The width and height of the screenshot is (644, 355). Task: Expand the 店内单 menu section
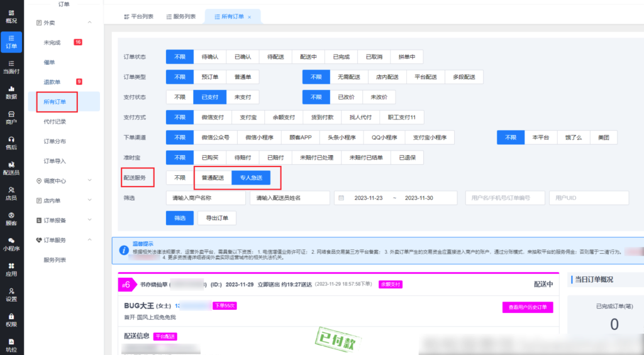coord(89,200)
